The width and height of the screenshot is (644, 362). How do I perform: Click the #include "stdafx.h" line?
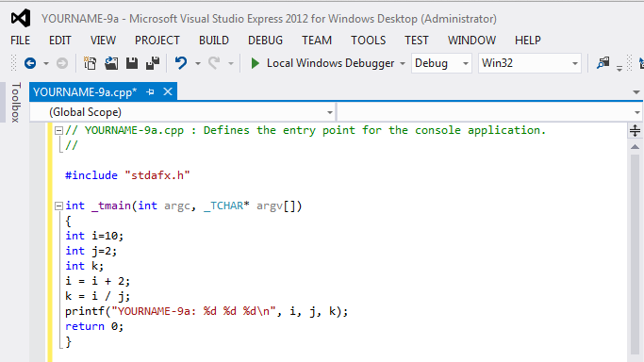click(x=127, y=175)
